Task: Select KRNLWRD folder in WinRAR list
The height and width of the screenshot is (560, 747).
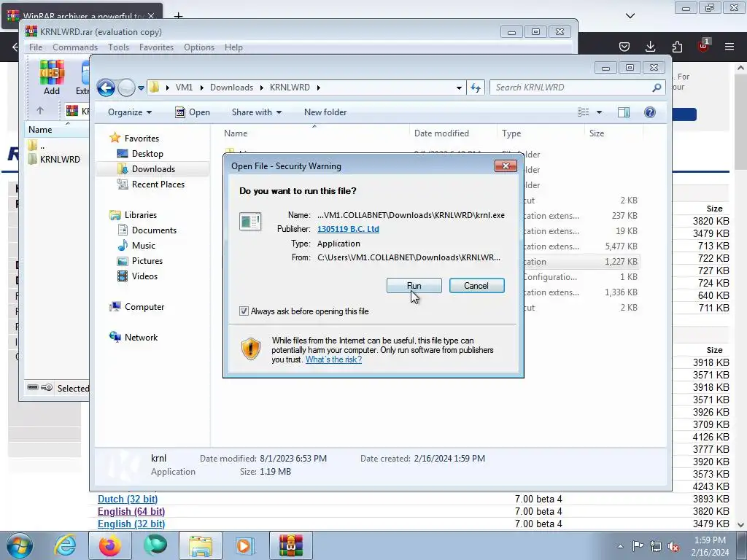Action: (54, 159)
